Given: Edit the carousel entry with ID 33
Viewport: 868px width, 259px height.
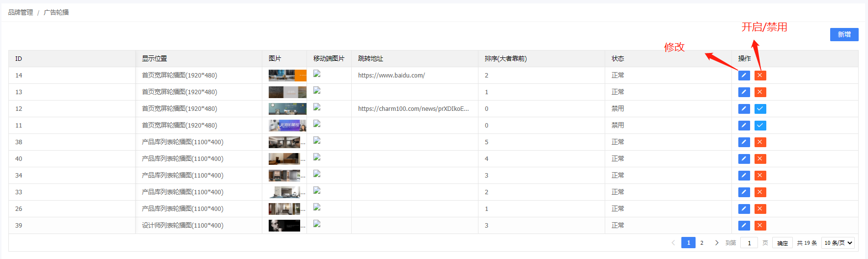Looking at the screenshot, I should point(744,192).
